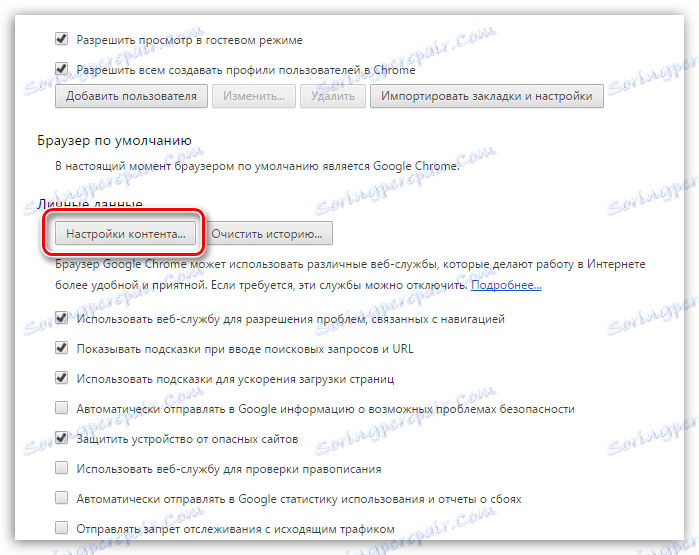Image resolution: width=699 pixels, height=555 pixels.
Task: Click the 'Изменить...' button
Action: click(x=254, y=96)
